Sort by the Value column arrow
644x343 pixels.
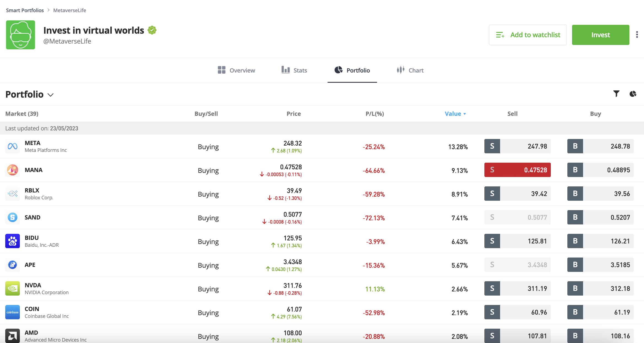coord(465,114)
